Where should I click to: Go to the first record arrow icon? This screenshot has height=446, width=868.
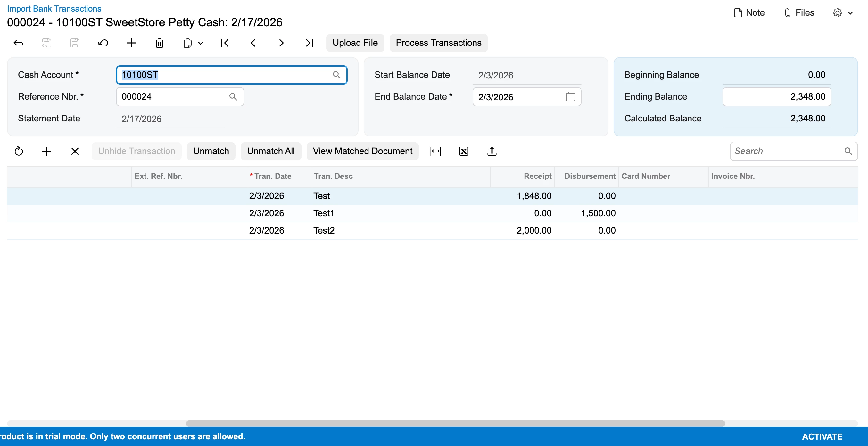click(225, 43)
